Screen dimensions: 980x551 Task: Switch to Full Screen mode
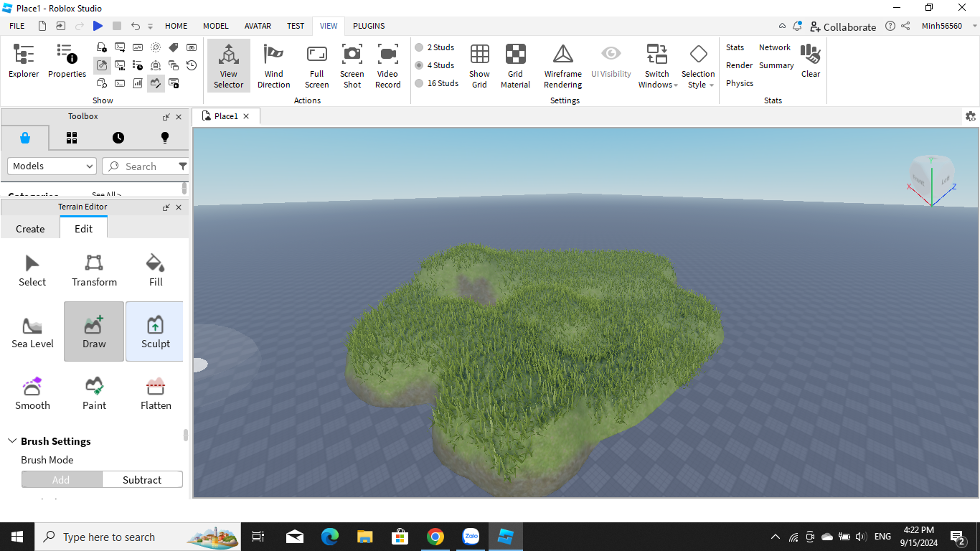point(316,65)
